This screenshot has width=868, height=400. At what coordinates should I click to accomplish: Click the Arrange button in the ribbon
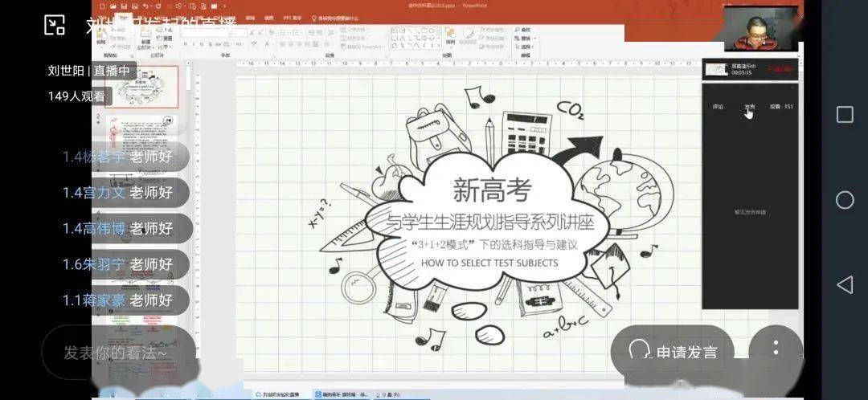[450, 36]
